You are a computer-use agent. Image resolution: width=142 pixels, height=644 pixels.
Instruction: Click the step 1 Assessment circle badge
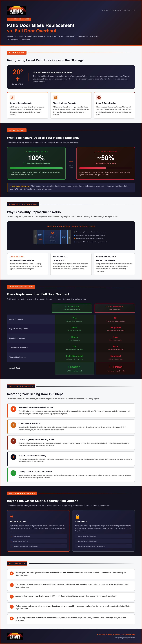(13, 409)
